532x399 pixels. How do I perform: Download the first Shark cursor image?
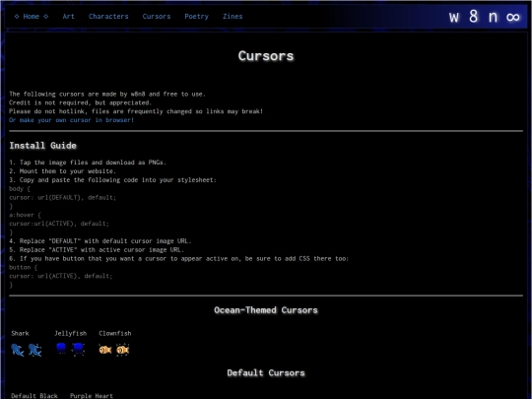click(x=18, y=350)
